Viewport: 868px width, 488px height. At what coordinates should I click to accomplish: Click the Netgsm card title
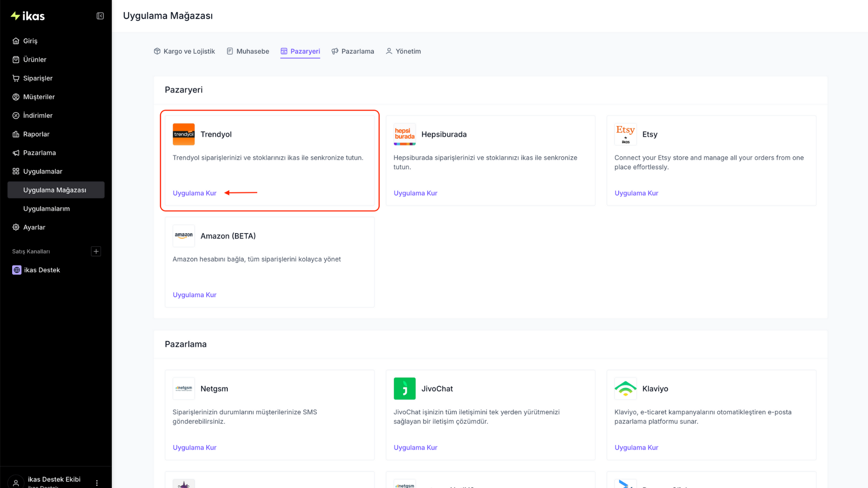(214, 389)
